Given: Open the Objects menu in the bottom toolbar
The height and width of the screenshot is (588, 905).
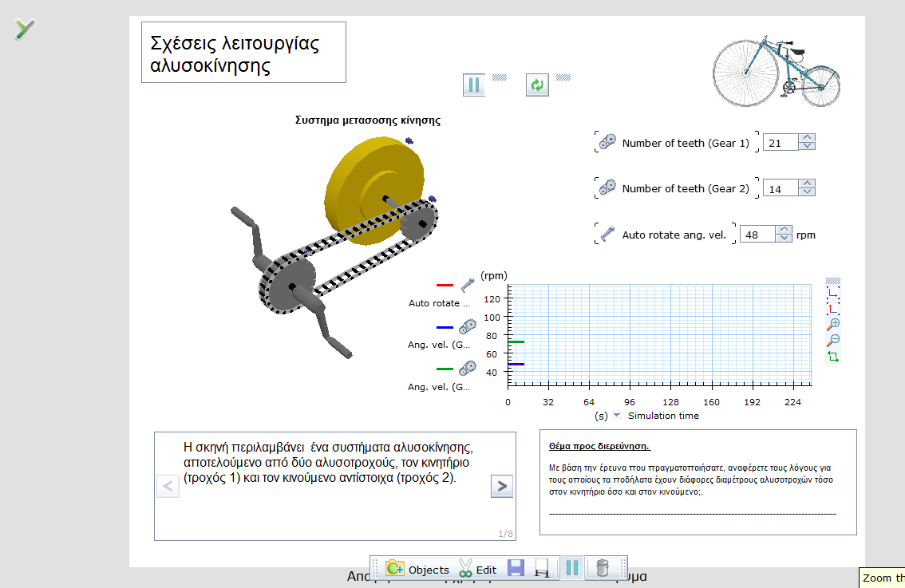Looking at the screenshot, I should click(x=418, y=569).
